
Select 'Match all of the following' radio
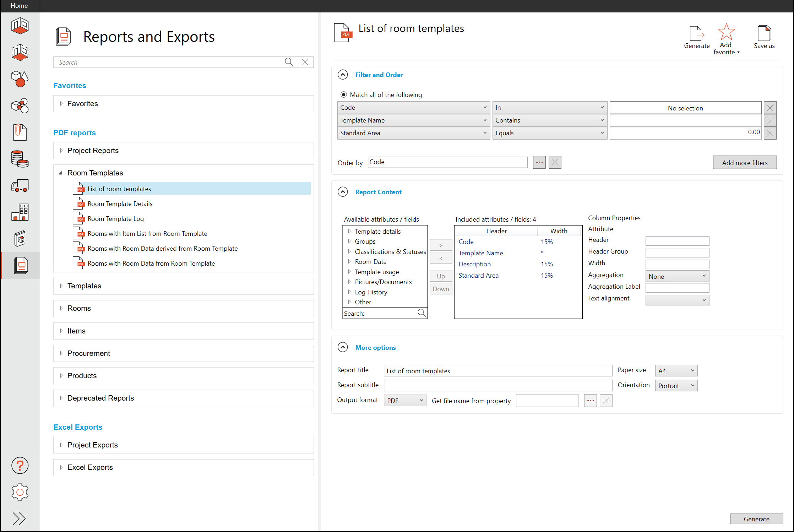point(343,95)
